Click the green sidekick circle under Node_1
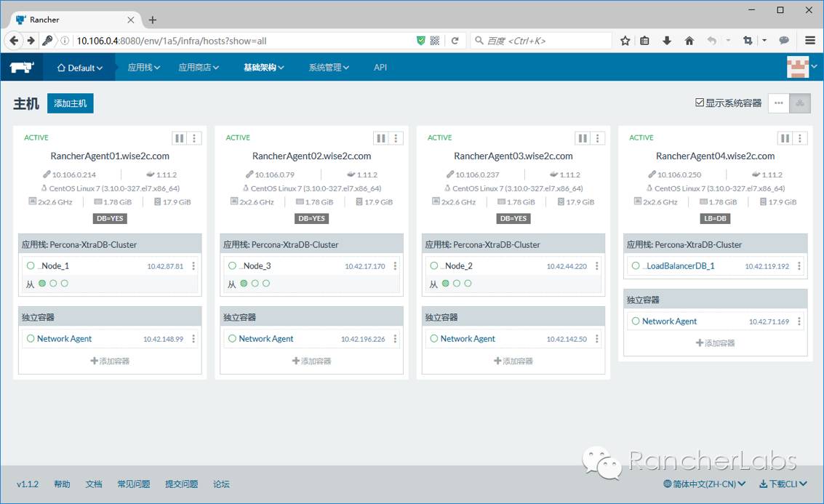824x504 pixels. point(42,283)
